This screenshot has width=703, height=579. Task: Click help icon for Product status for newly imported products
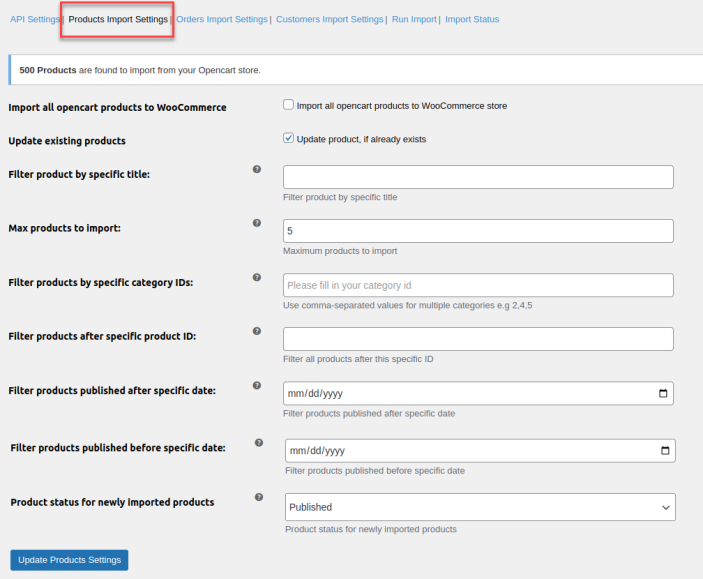coord(259,496)
